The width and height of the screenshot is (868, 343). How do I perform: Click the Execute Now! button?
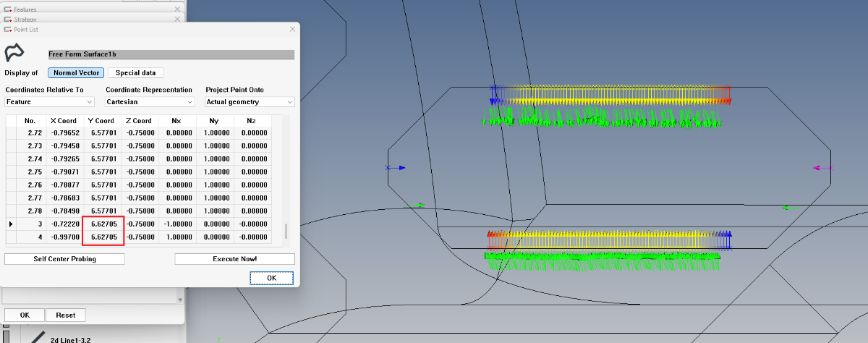(x=234, y=259)
